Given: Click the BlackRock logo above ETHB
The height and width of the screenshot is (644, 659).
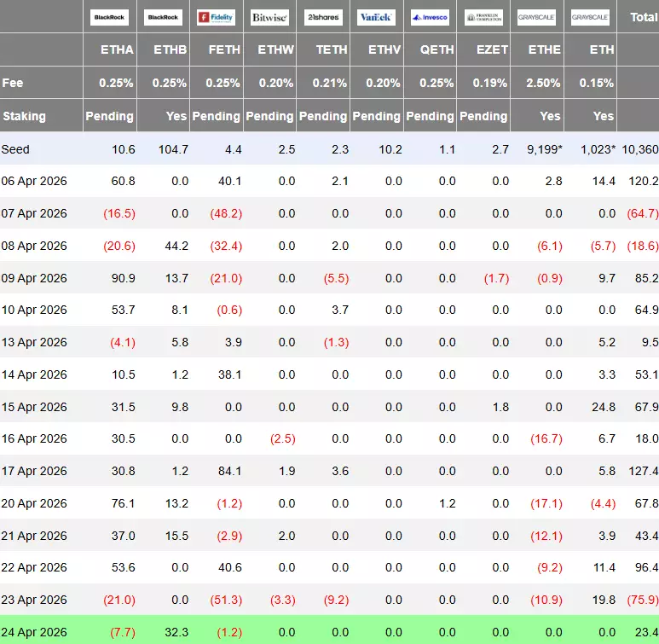Looking at the screenshot, I should [164, 17].
